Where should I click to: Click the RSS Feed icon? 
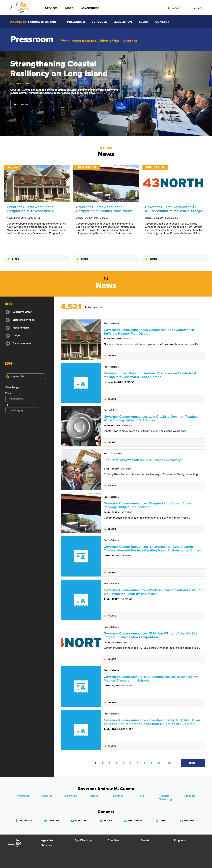pos(181,820)
